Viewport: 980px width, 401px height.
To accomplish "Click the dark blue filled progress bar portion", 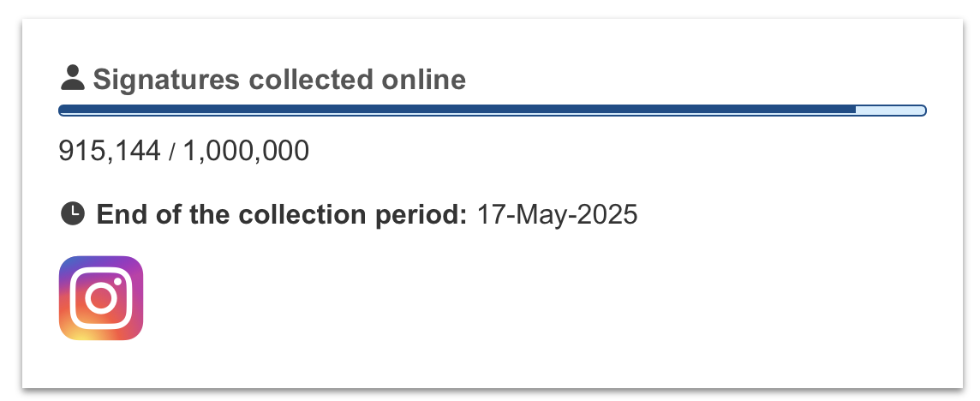I will coord(457,111).
